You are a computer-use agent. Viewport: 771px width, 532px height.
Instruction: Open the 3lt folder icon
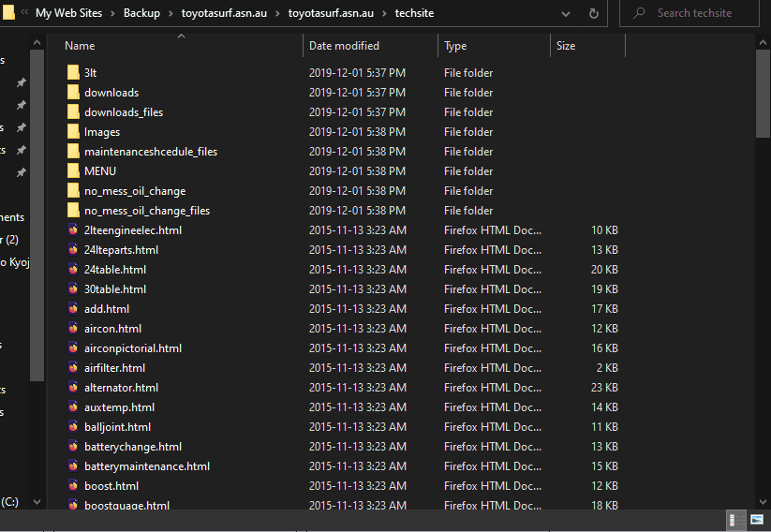(x=73, y=73)
